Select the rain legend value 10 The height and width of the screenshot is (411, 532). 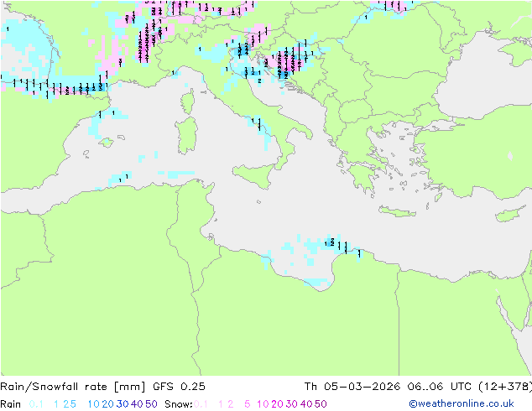coord(94,404)
